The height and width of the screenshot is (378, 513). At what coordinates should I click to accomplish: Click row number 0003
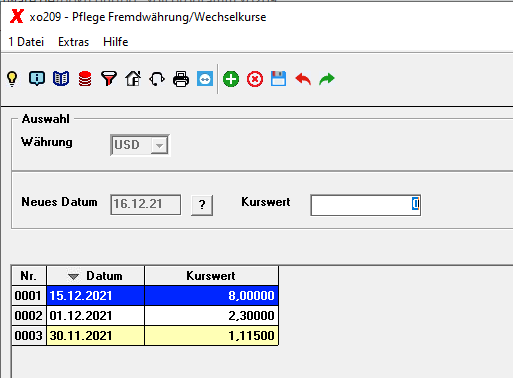click(x=29, y=336)
